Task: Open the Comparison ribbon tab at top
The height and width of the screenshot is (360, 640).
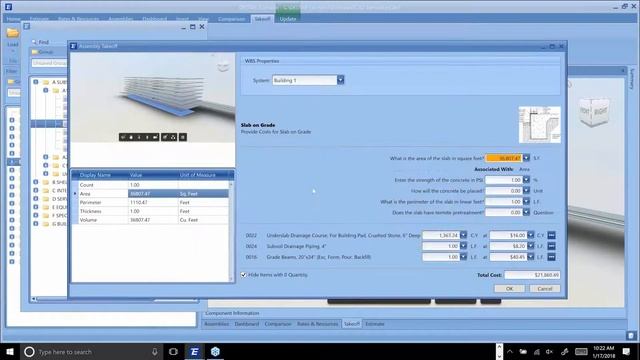Action: click(x=231, y=19)
